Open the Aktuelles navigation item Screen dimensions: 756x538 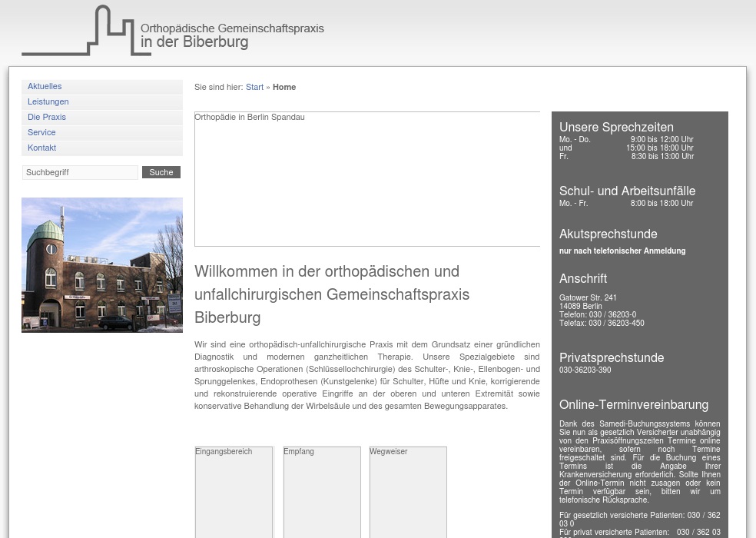(45, 86)
